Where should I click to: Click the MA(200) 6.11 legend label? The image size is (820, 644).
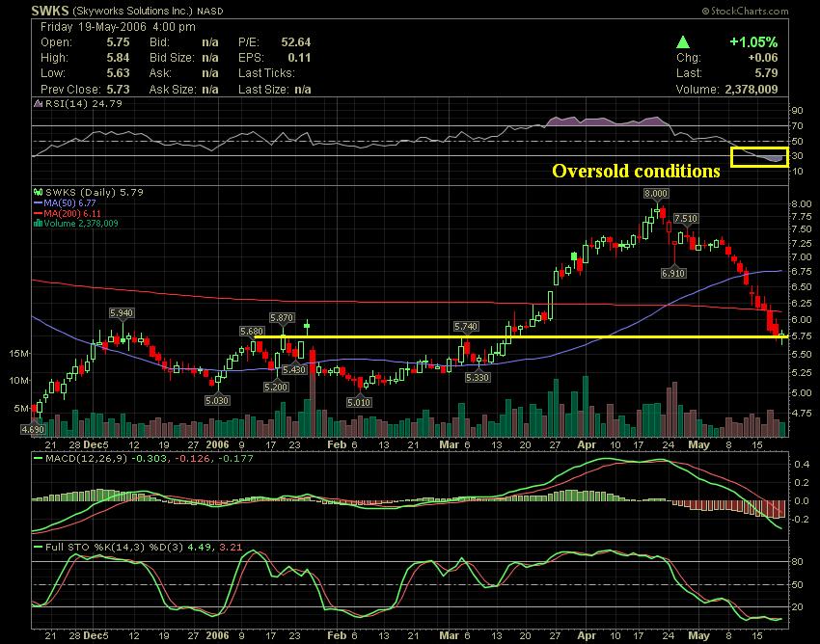(x=72, y=213)
